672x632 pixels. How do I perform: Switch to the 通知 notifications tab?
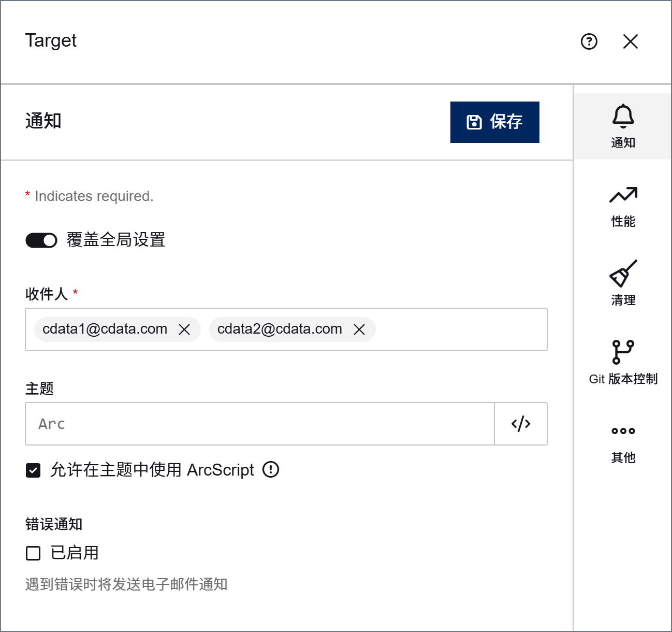coord(623,126)
